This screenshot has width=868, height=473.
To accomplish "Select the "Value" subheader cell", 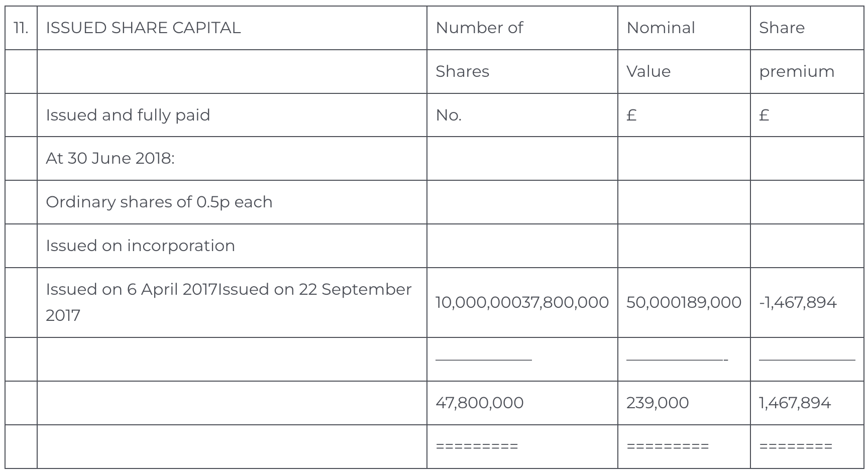I will pyautogui.click(x=648, y=72).
